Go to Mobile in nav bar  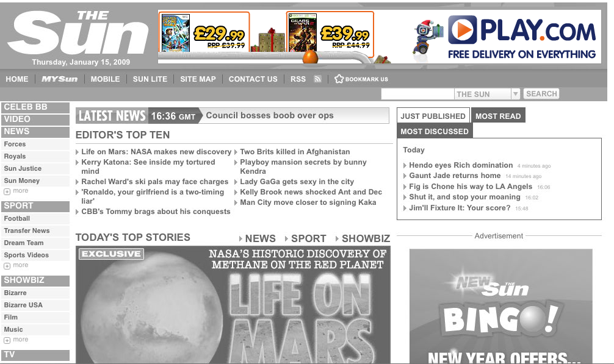click(106, 79)
